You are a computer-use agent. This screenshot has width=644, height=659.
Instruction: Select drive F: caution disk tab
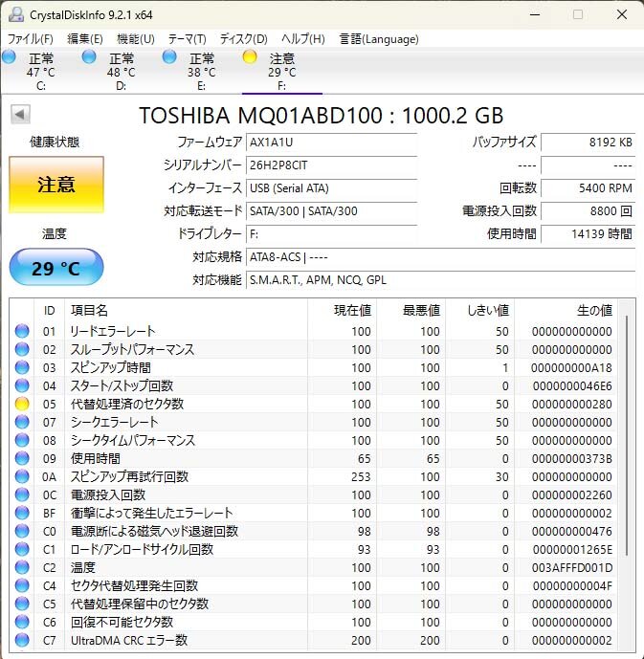281,71
